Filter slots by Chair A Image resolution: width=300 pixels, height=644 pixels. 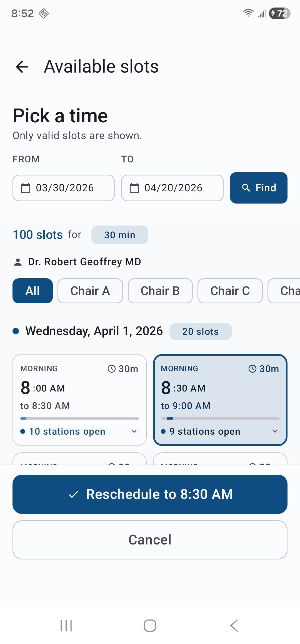[x=90, y=291]
